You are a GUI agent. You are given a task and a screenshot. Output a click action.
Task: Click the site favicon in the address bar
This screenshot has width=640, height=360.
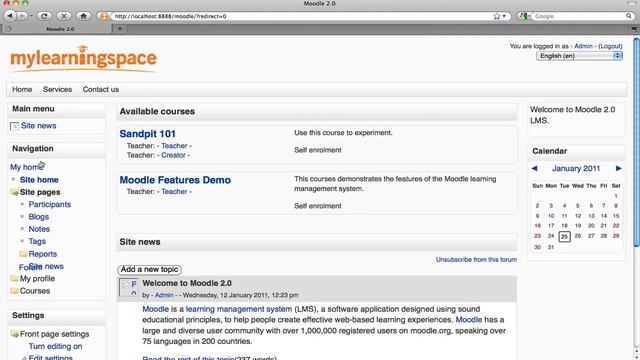click(104, 16)
